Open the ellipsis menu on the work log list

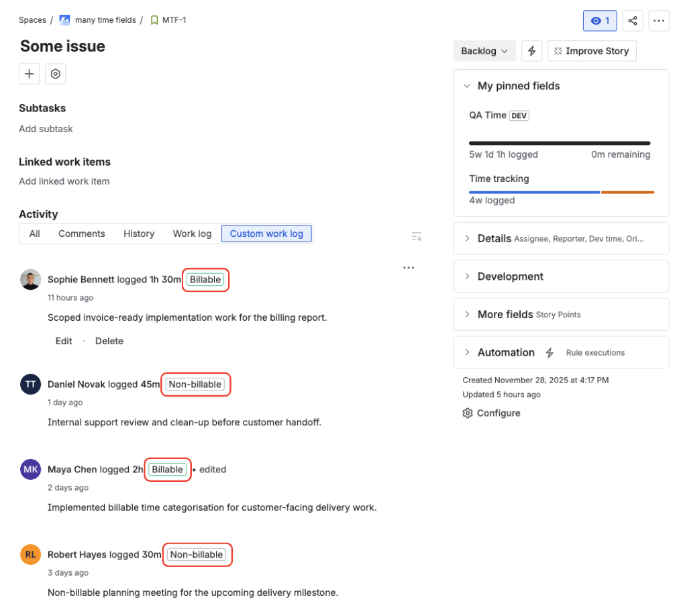tap(409, 268)
